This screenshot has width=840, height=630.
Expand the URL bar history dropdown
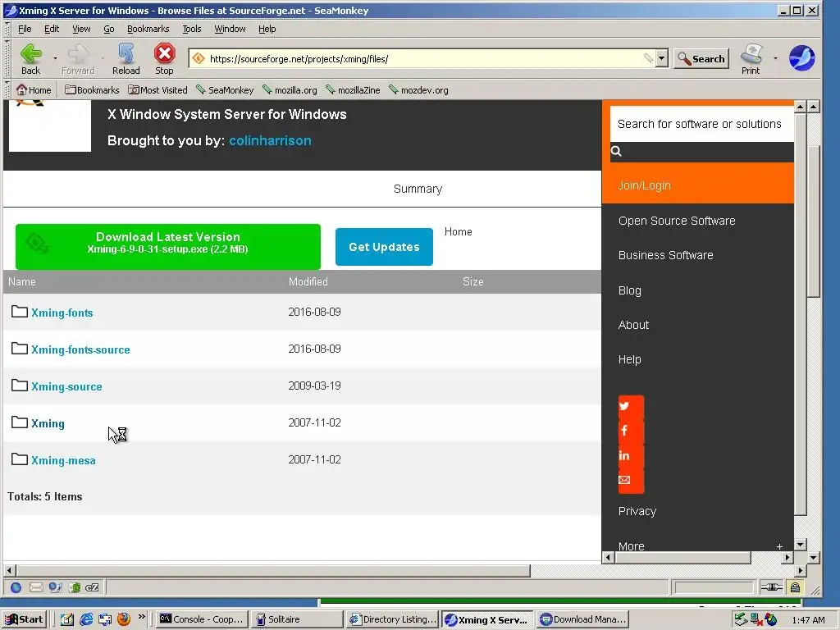coord(662,58)
